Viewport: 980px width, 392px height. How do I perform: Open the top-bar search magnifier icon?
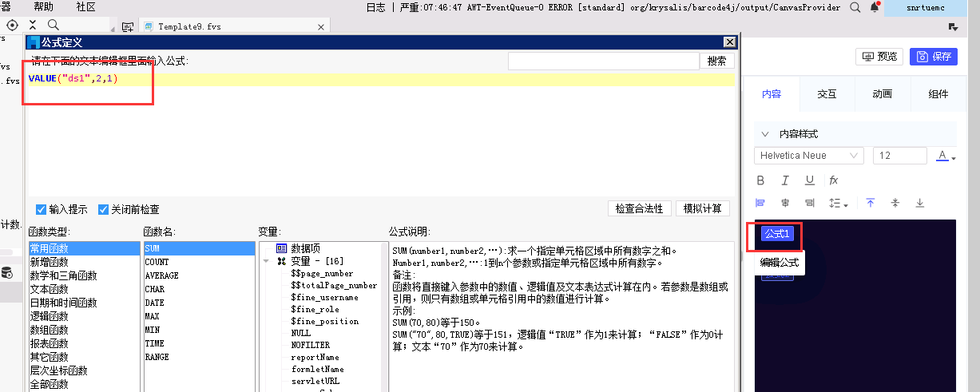(x=855, y=7)
